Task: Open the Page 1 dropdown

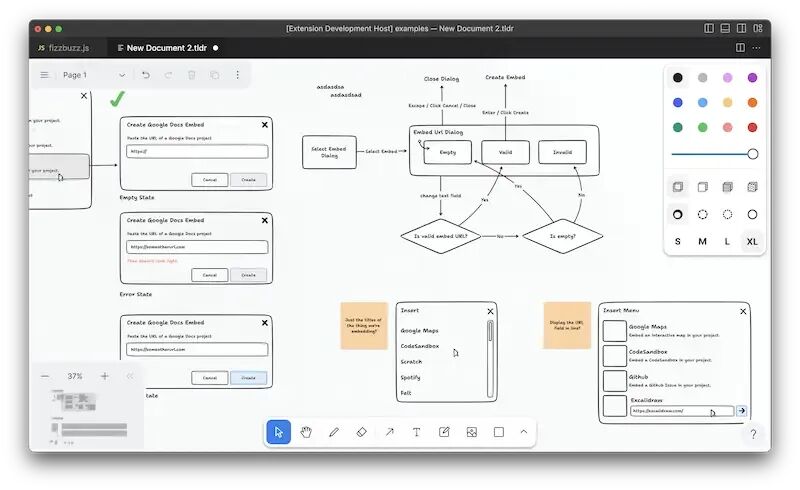Action: click(x=94, y=75)
